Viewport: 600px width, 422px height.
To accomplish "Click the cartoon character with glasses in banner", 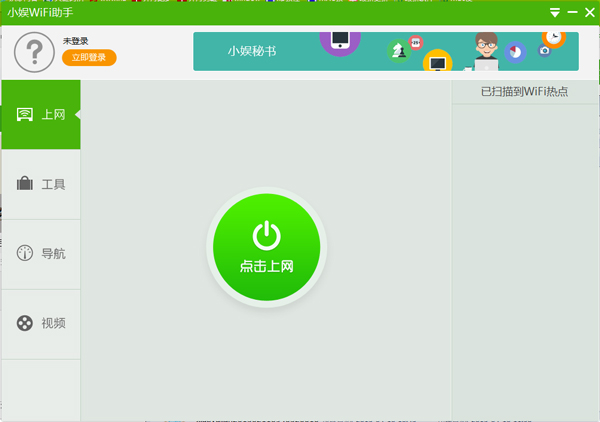I will [487, 50].
